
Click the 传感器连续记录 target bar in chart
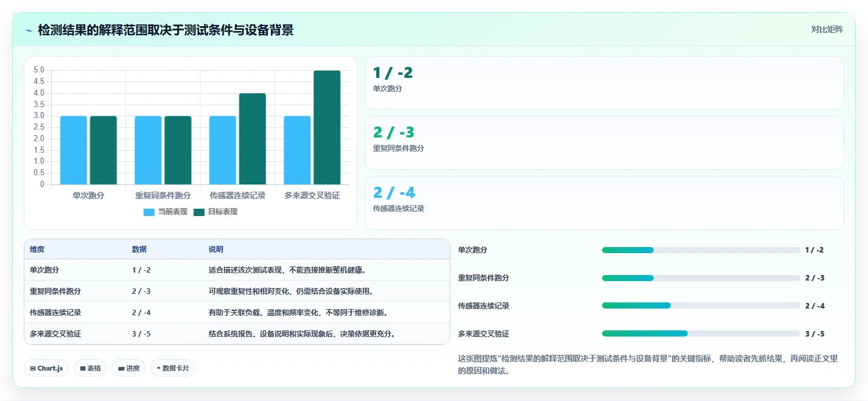point(253,139)
